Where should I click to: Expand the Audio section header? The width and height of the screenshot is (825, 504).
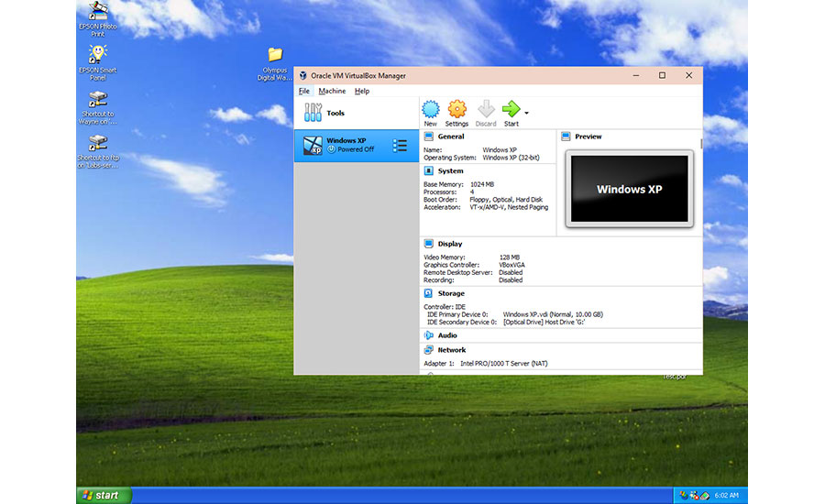[x=446, y=335]
